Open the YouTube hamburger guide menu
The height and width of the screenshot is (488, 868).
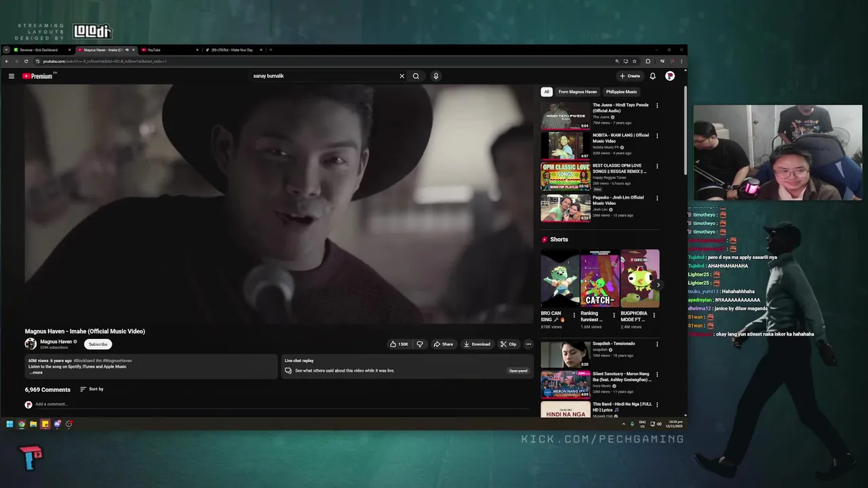[12, 76]
